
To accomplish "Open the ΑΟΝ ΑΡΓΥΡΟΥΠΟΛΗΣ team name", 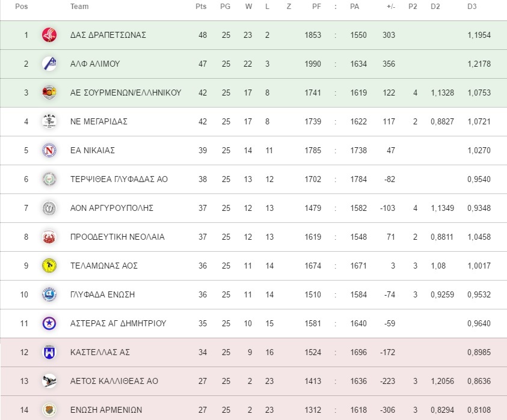I will pyautogui.click(x=111, y=208).
